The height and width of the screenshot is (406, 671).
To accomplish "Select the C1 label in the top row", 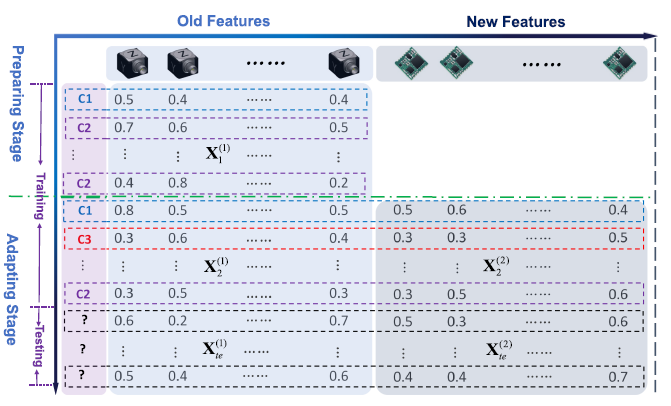I will pyautogui.click(x=85, y=99).
